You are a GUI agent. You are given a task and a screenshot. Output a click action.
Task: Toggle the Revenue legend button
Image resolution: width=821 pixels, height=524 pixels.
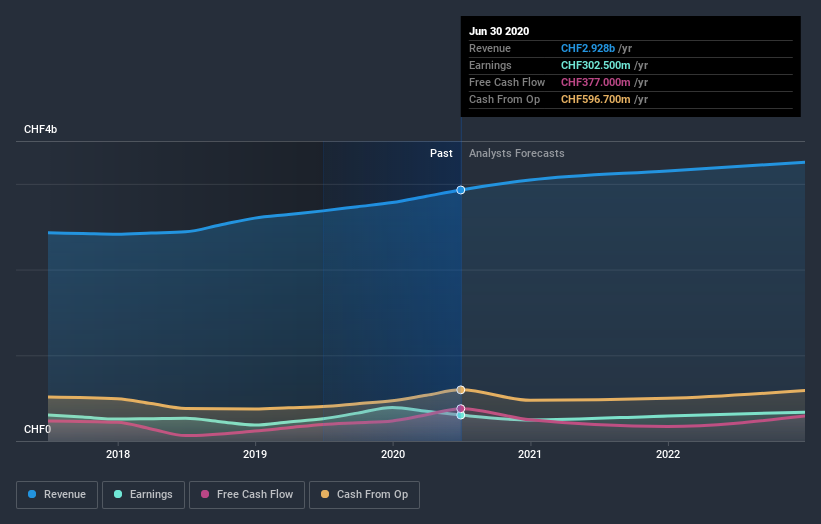tap(57, 495)
